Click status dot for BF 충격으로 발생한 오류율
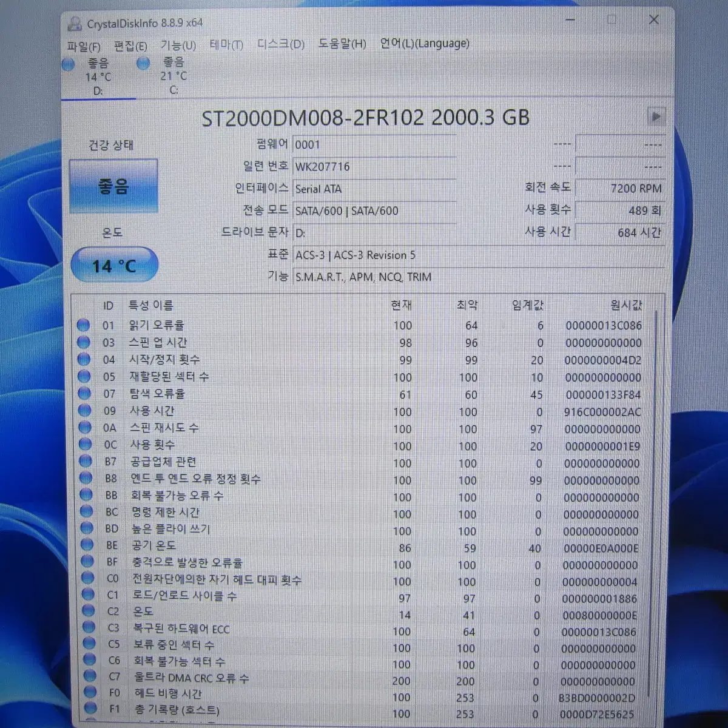The height and width of the screenshot is (728, 728). tap(88, 562)
